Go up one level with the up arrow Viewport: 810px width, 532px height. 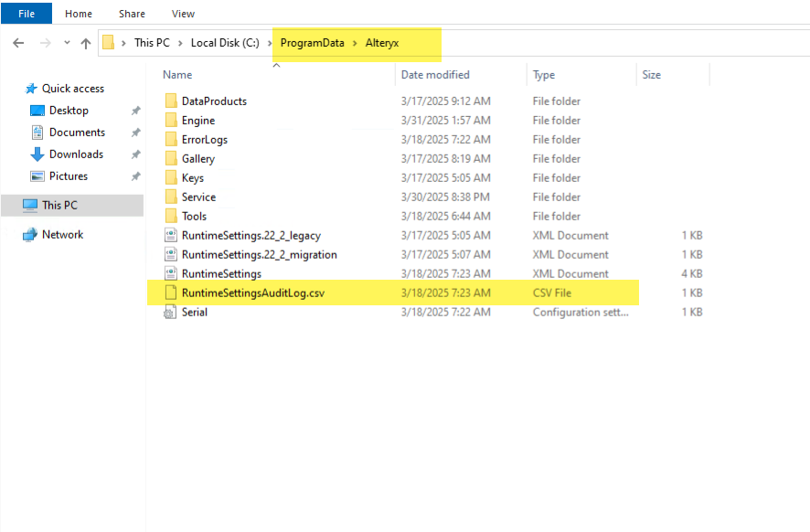86,42
